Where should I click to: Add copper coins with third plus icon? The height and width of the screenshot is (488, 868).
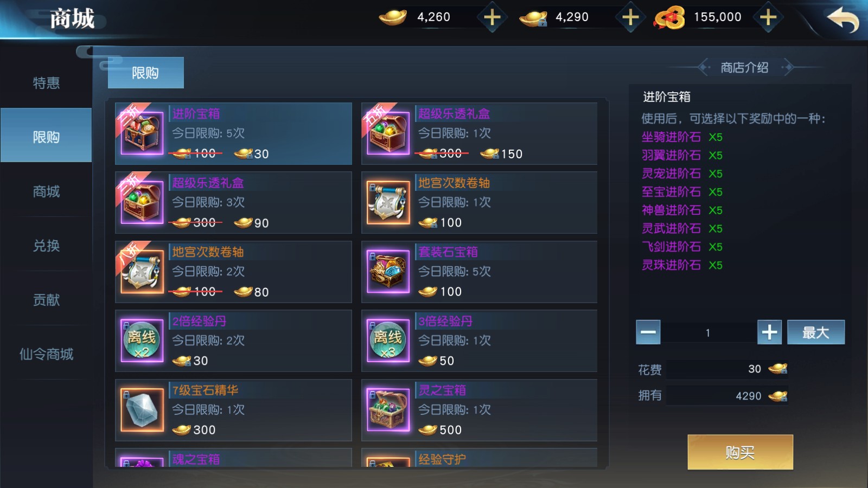tap(768, 17)
